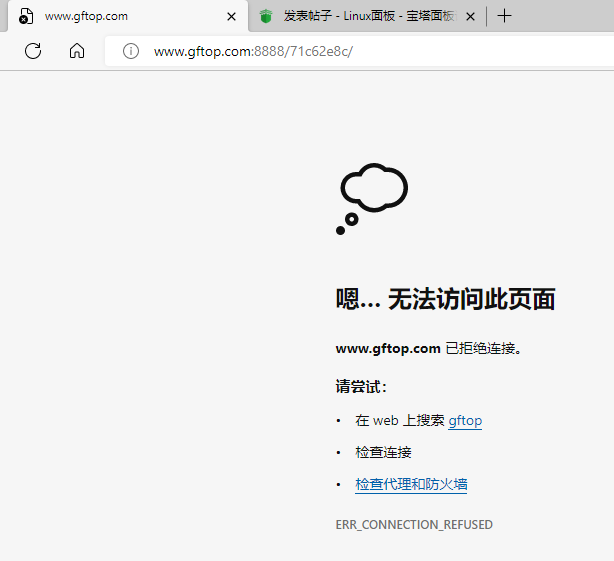Close the 发表帖子 Linux面板 tab
This screenshot has width=614, height=561.
[x=471, y=16]
